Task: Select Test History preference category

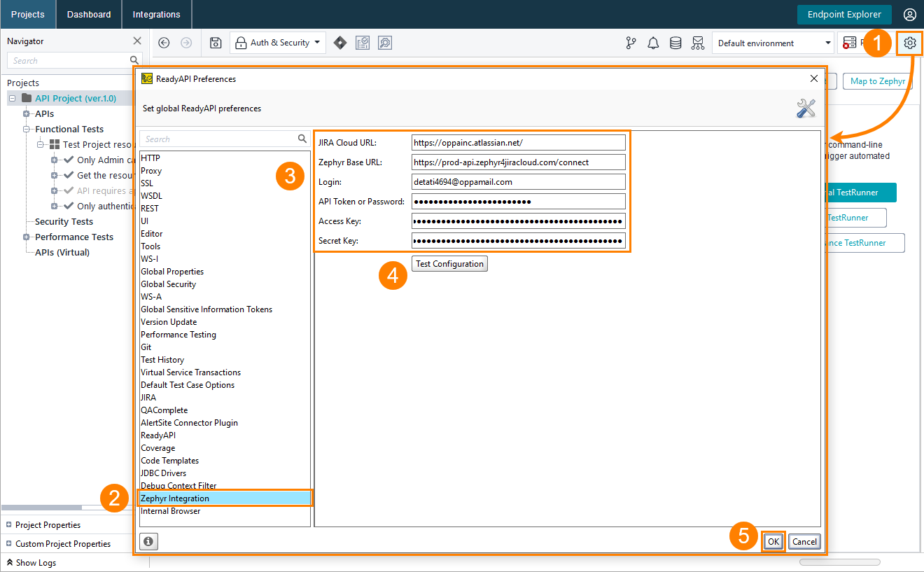Action: (x=225, y=360)
